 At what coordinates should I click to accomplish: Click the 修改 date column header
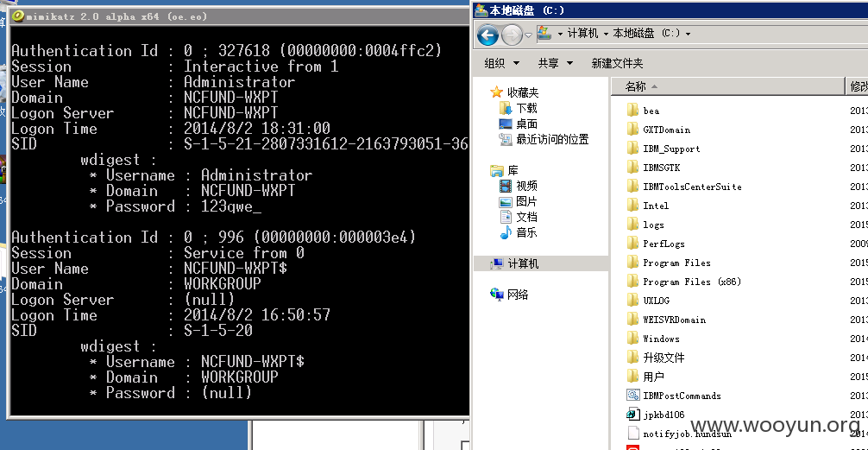[858, 86]
